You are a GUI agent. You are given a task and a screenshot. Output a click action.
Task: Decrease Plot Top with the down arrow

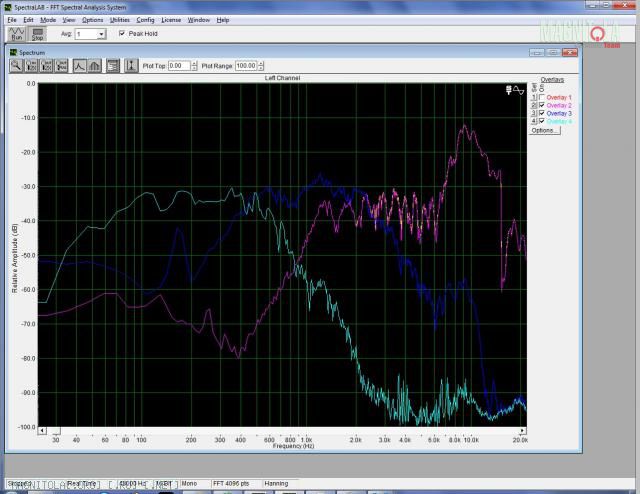click(194, 68)
